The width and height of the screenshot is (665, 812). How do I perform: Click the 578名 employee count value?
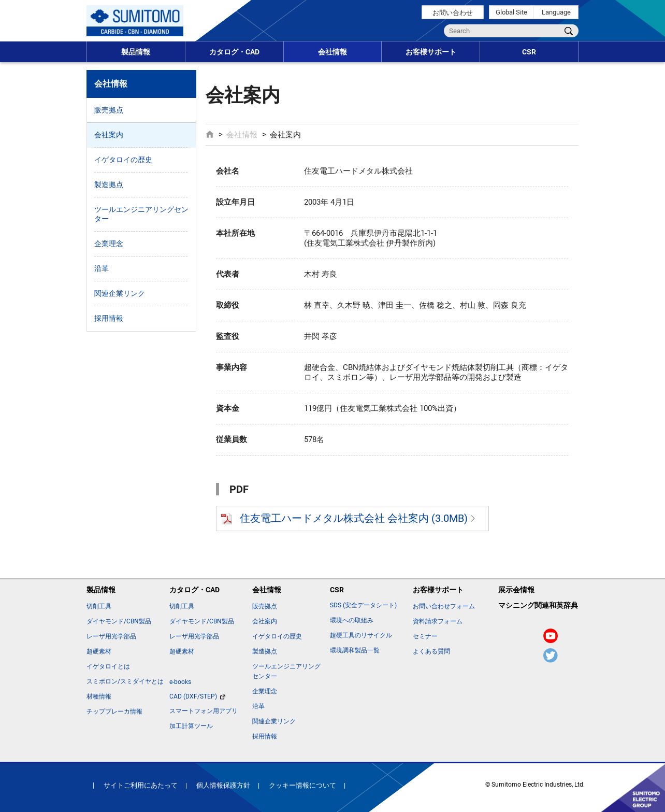[314, 439]
